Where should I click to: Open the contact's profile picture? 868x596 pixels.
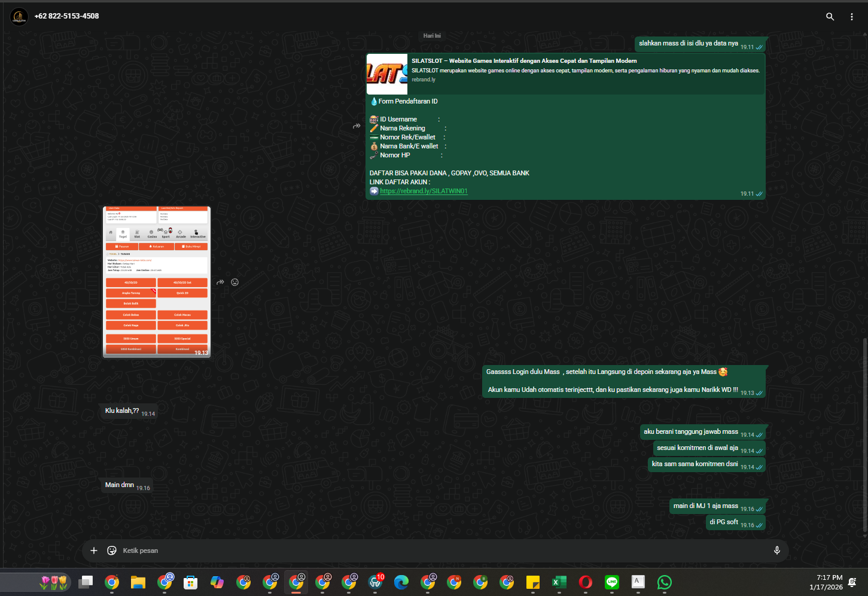click(x=19, y=17)
